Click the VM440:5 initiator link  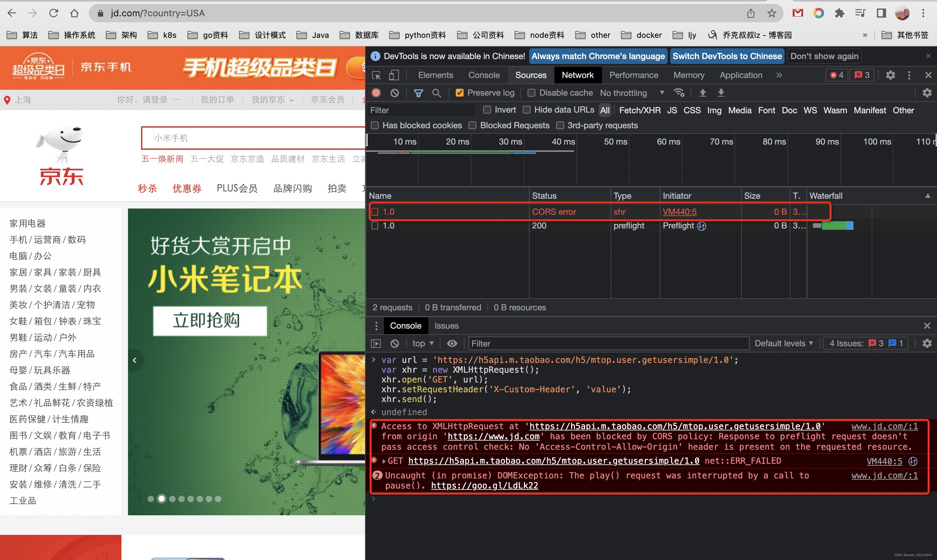pyautogui.click(x=680, y=212)
